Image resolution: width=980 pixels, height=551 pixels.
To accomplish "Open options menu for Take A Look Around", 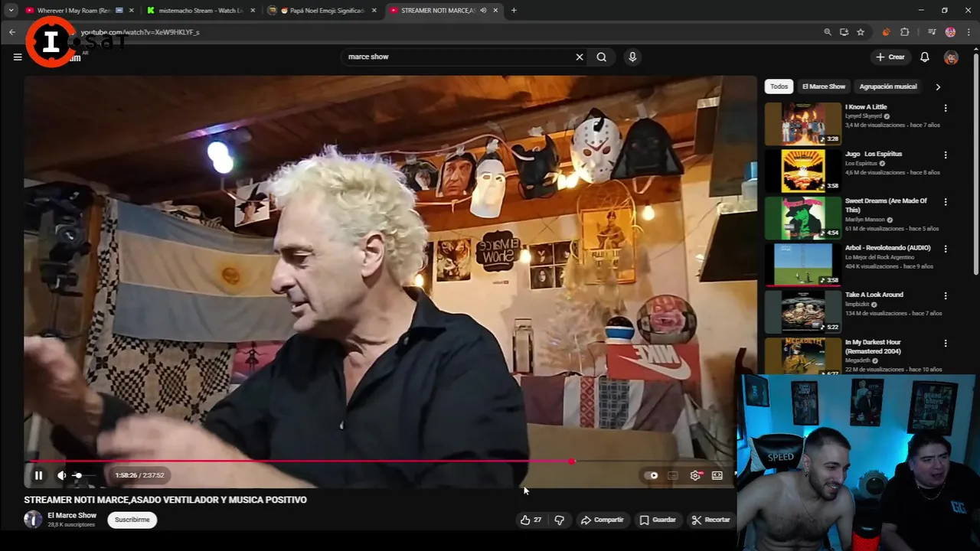I will (946, 296).
